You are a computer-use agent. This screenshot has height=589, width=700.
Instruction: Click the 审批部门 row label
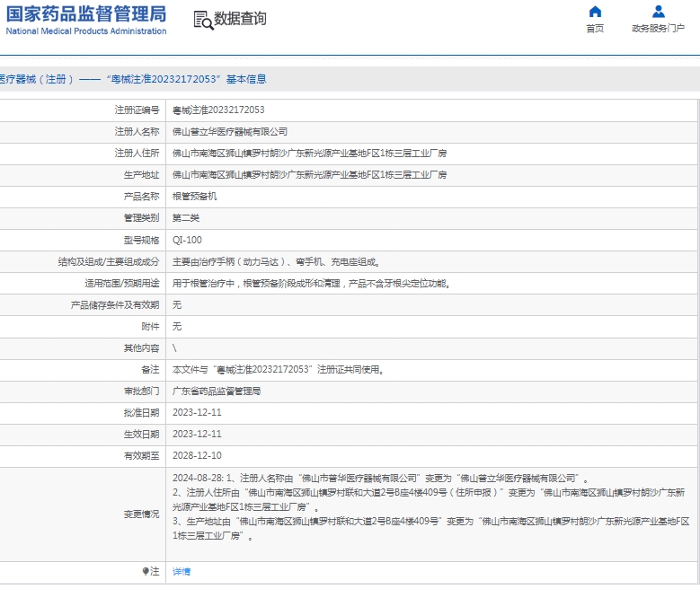(141, 391)
